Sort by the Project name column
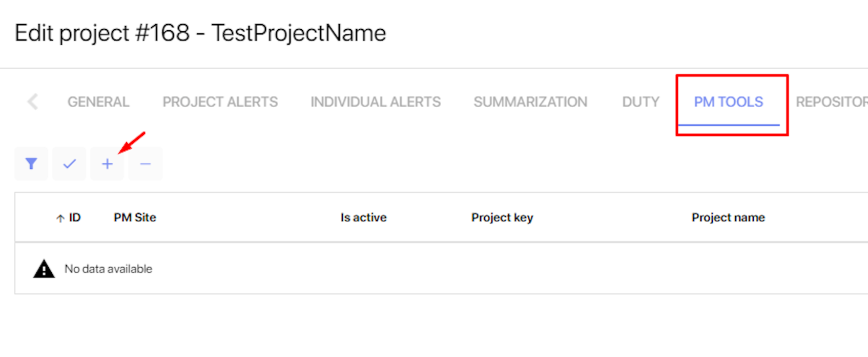The height and width of the screenshot is (357, 868). coord(728,217)
